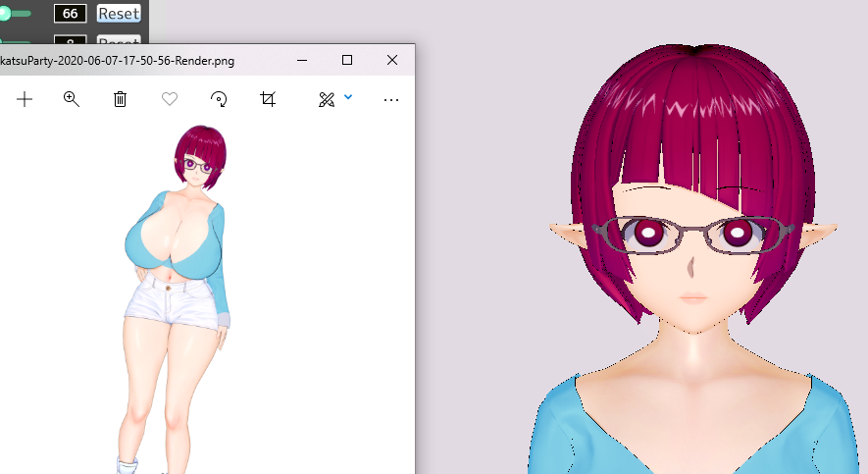Screen dimensions: 868x474
Task: Open the crop tool icon
Action: pos(268,99)
